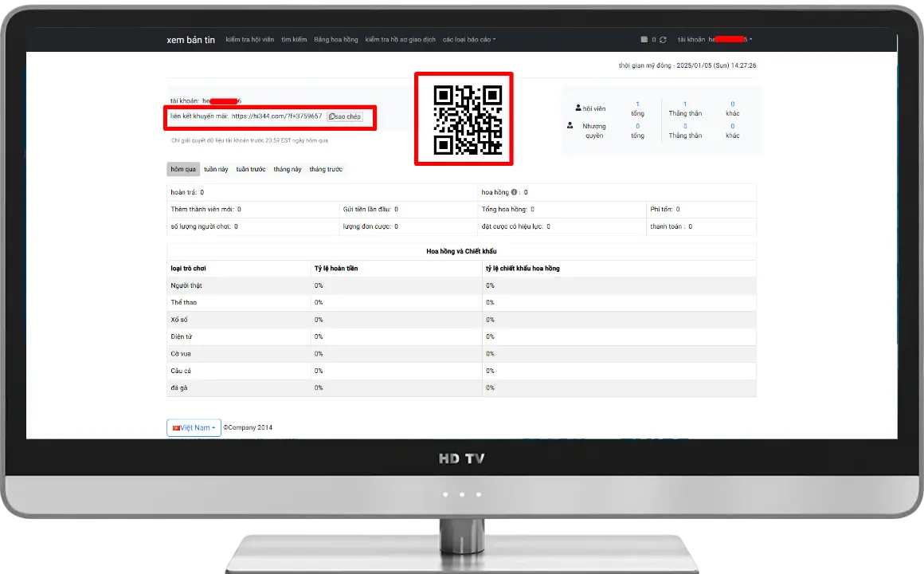Viewport: 924px width, 574px height.
Task: Click hội viên tổng count 1
Action: [x=637, y=104]
